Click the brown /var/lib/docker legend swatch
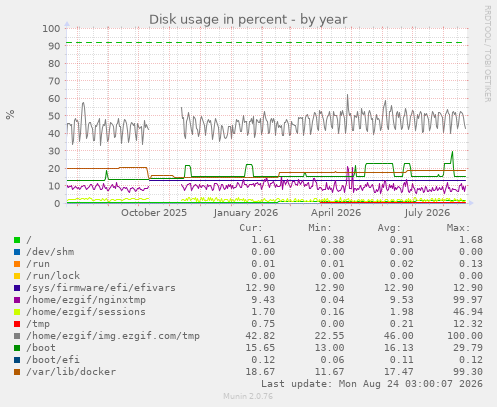 click(x=17, y=372)
